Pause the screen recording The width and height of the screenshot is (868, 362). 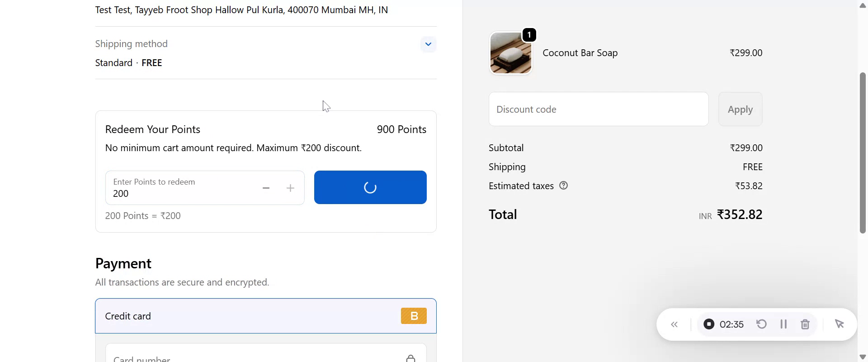[783, 324]
